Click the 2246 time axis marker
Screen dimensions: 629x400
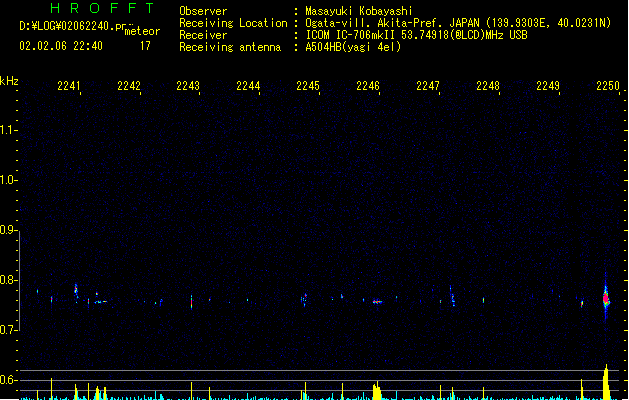coord(368,86)
